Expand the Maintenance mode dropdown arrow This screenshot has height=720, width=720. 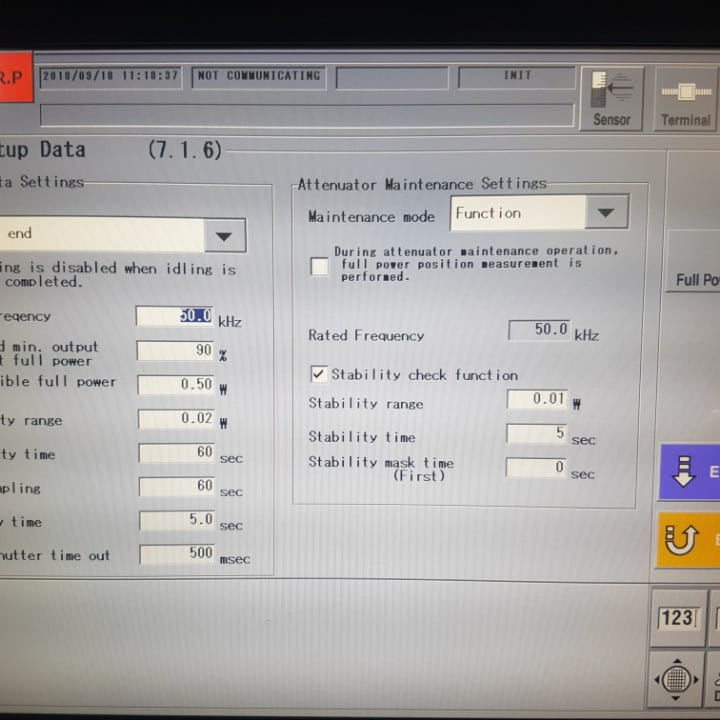point(605,213)
